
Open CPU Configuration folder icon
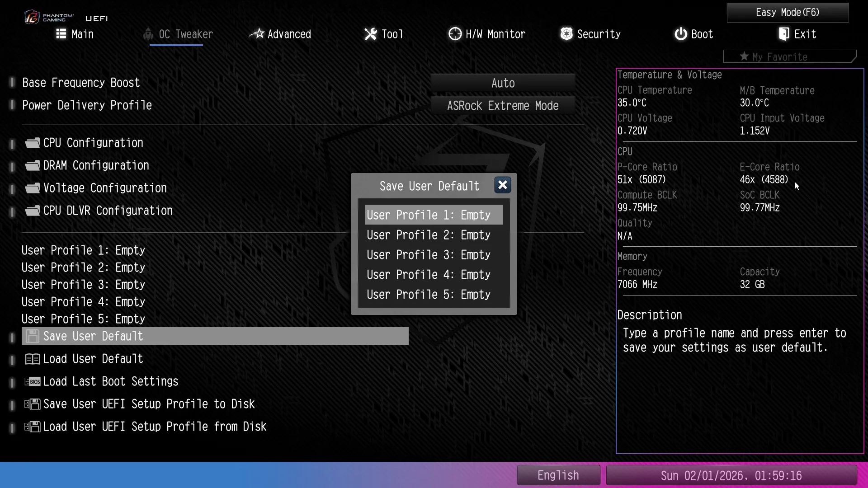[x=32, y=143]
